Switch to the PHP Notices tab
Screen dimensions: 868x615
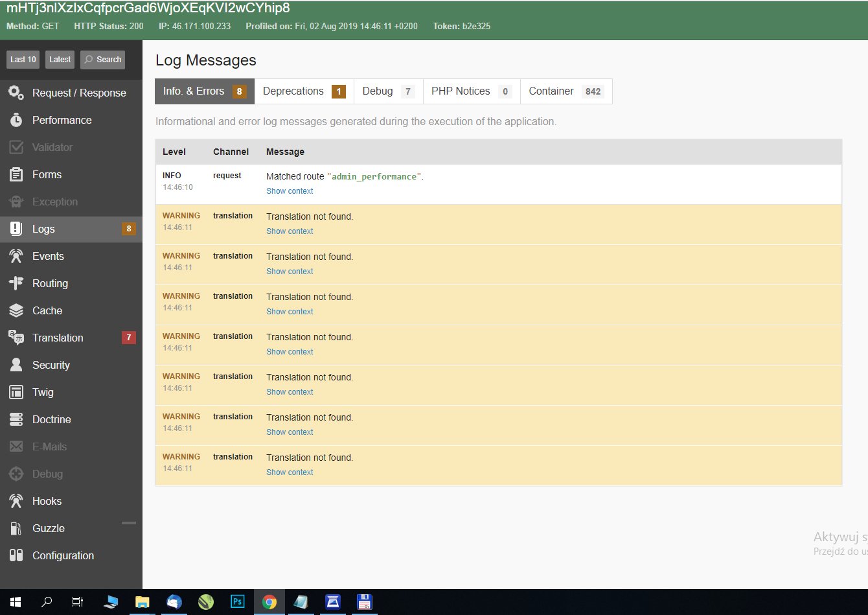(472, 91)
